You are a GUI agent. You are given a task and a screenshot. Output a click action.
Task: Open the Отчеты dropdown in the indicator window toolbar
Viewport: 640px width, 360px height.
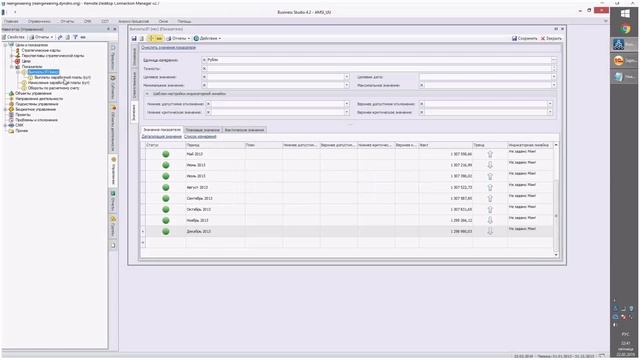pyautogui.click(x=178, y=38)
